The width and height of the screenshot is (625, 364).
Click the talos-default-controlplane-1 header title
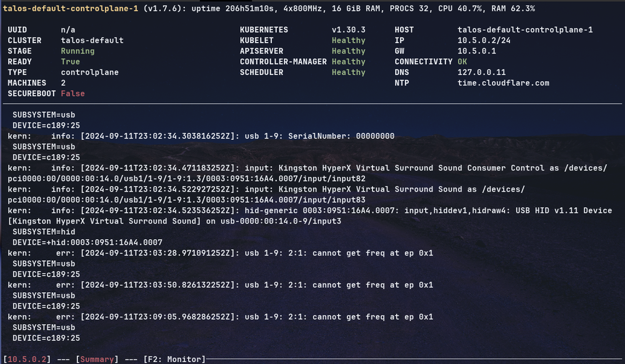pyautogui.click(x=71, y=8)
